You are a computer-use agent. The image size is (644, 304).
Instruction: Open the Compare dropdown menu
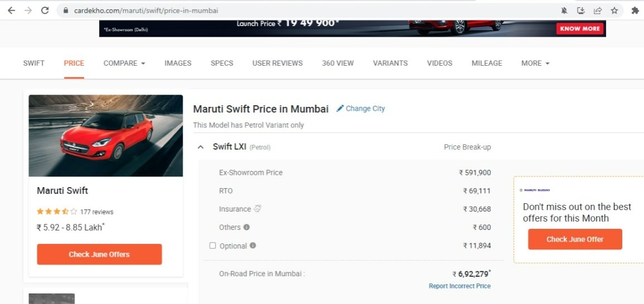coord(124,63)
